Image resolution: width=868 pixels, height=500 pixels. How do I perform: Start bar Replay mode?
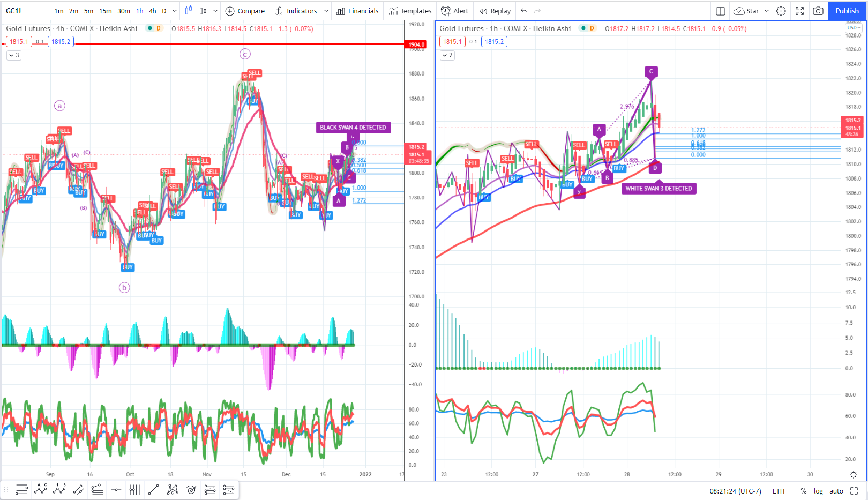(495, 11)
